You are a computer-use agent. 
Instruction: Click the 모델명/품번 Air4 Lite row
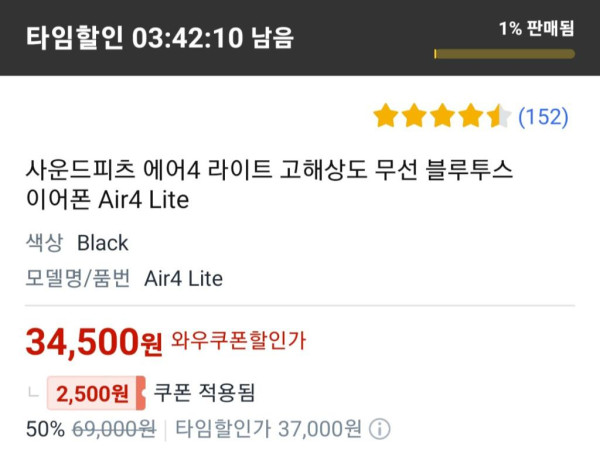click(124, 278)
